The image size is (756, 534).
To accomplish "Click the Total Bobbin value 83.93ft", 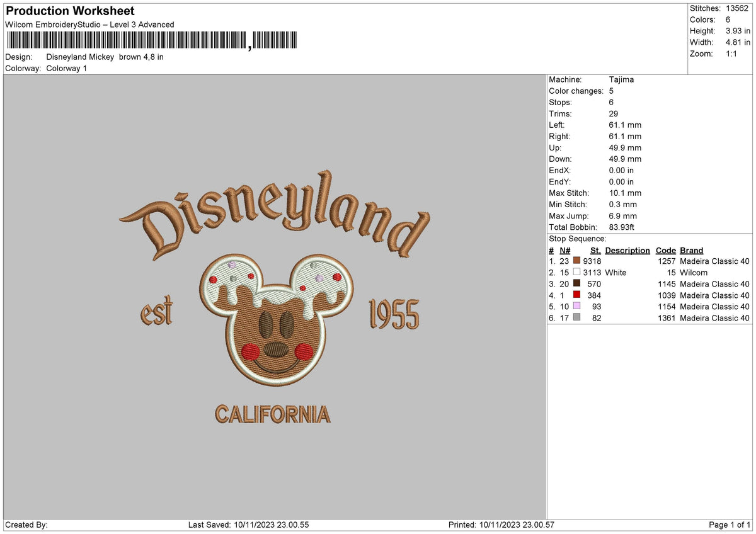I will point(623,227).
